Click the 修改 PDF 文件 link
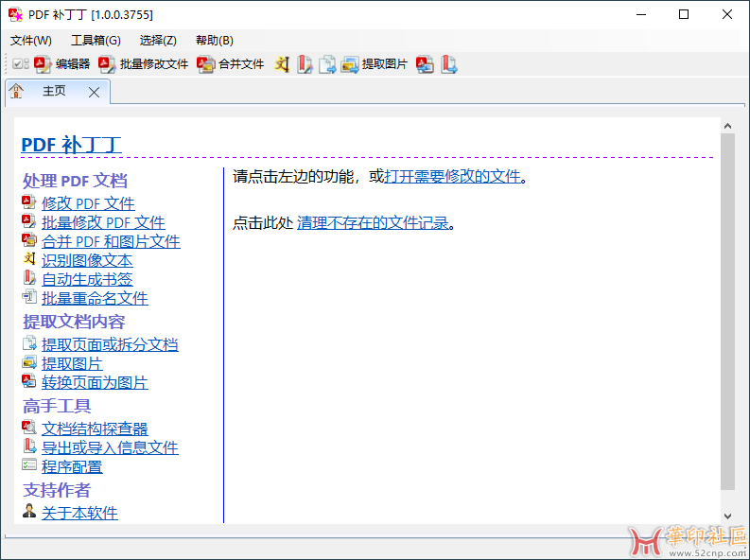The width and height of the screenshot is (750, 560). tap(88, 203)
